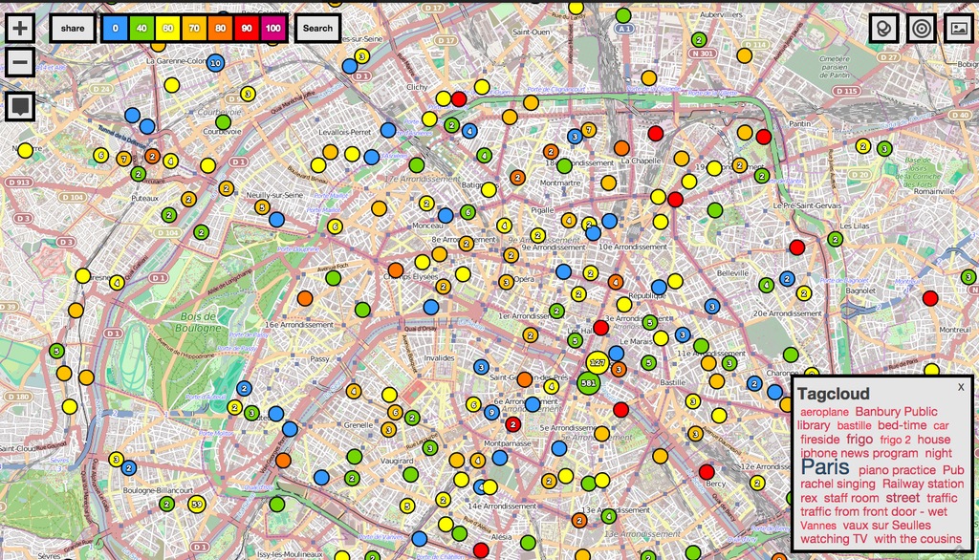979x560 pixels.
Task: Toggle the magenta 100 level filter
Action: point(273,29)
